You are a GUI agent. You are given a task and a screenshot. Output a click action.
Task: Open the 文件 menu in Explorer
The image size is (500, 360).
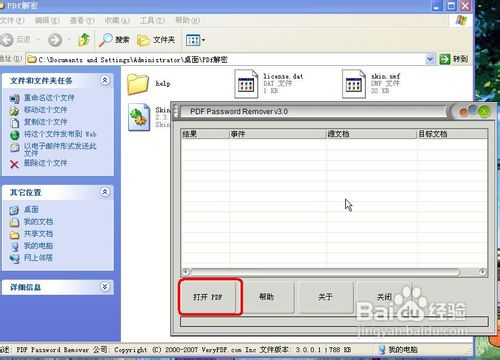11,20
